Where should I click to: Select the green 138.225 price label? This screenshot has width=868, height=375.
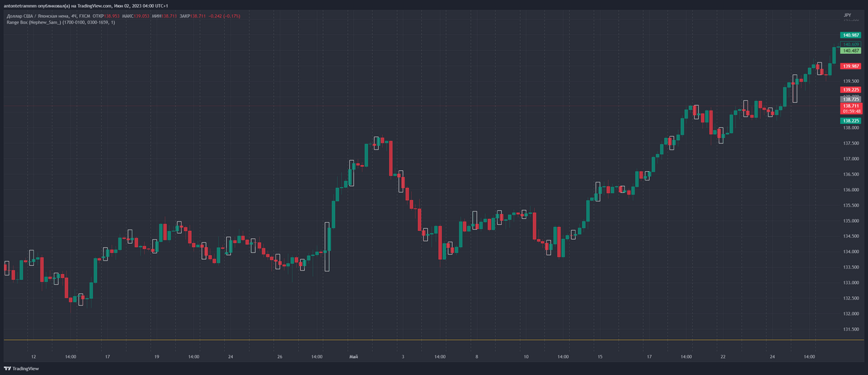tap(851, 121)
